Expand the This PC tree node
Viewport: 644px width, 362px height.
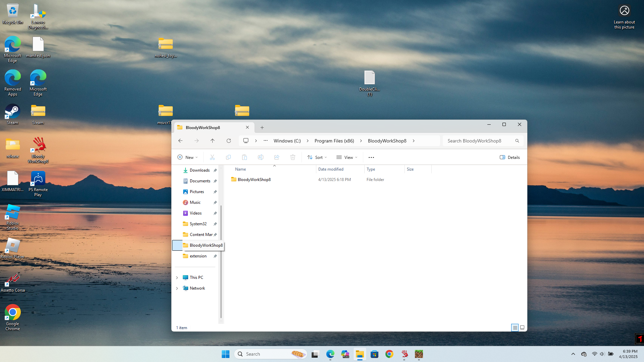177,278
